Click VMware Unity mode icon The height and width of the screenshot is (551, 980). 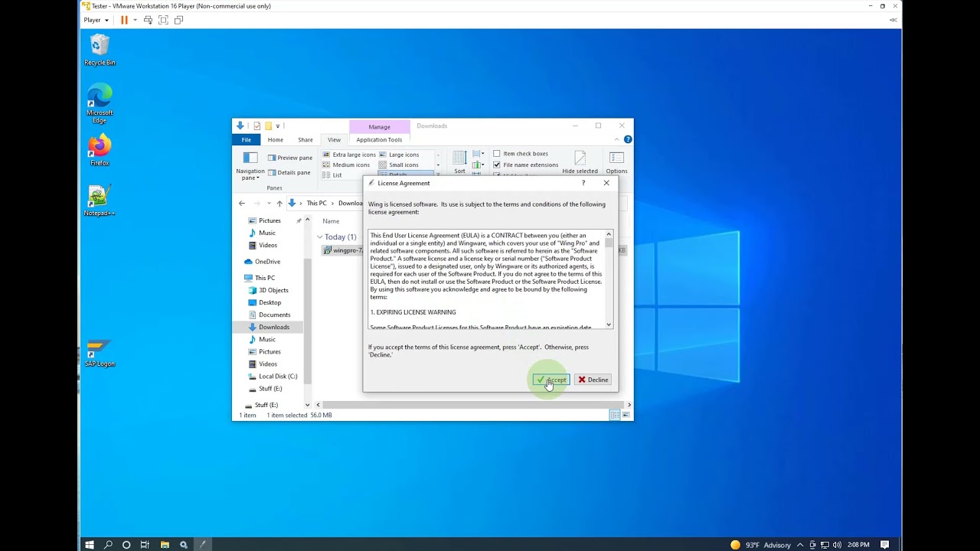pyautogui.click(x=178, y=20)
